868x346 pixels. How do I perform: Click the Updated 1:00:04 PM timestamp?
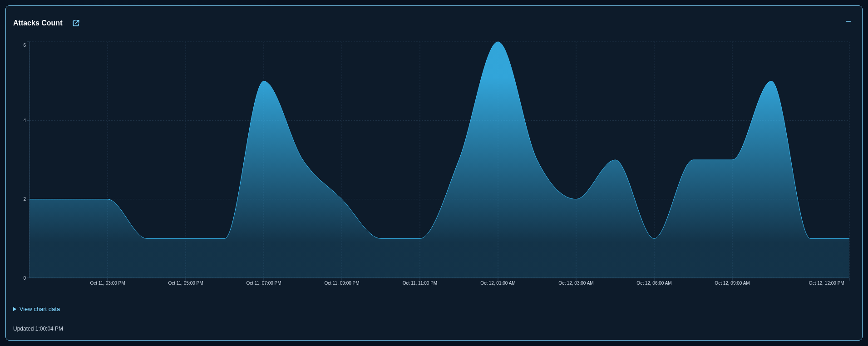tap(38, 329)
